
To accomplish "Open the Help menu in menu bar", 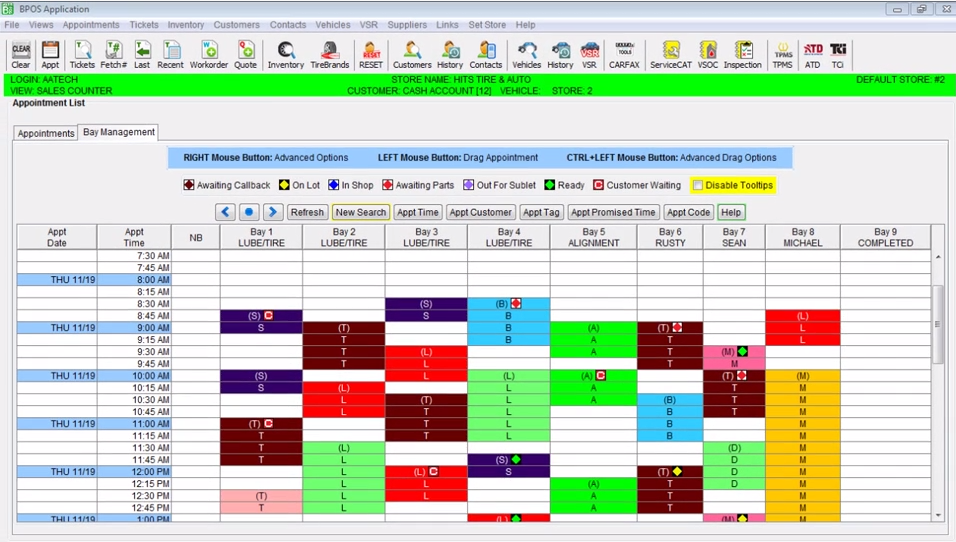I will pyautogui.click(x=525, y=25).
